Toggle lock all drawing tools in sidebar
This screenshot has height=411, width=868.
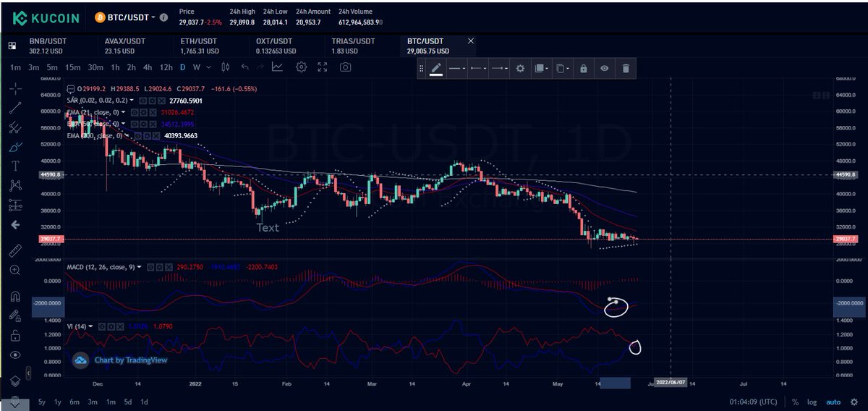coord(15,336)
